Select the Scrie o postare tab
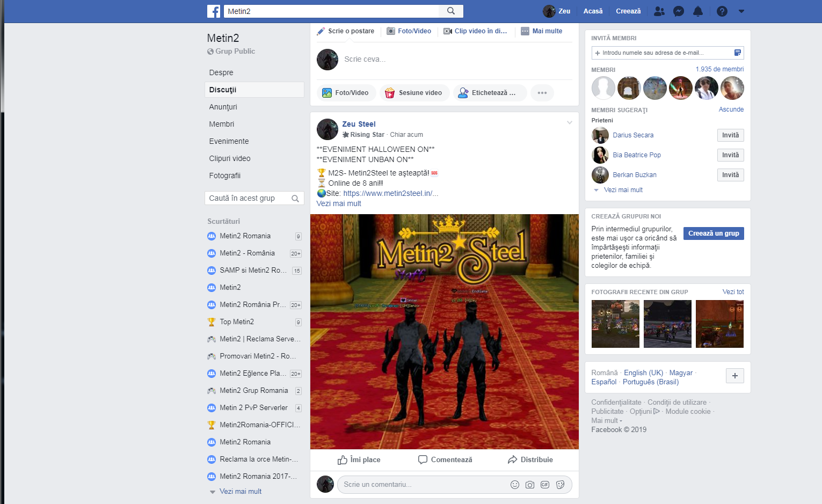 point(346,31)
